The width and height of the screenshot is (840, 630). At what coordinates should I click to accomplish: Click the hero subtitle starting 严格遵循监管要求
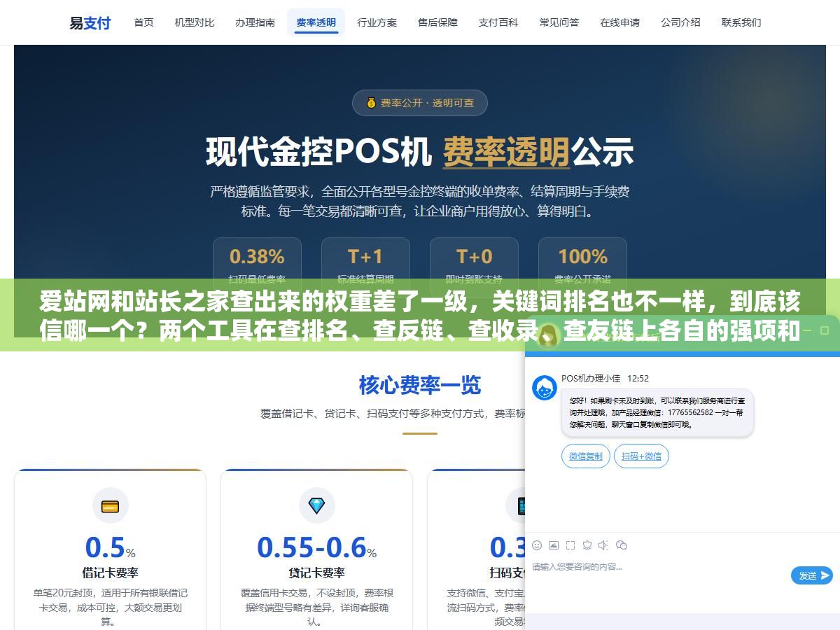420,201
